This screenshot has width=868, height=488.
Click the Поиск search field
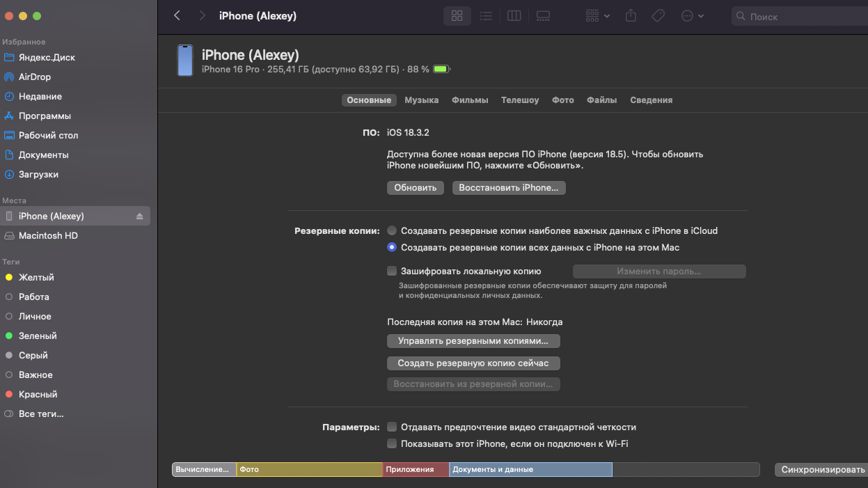click(799, 16)
